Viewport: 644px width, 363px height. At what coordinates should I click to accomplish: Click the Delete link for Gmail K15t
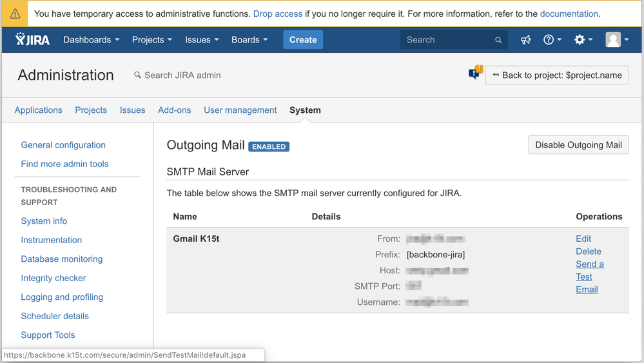pyautogui.click(x=588, y=251)
